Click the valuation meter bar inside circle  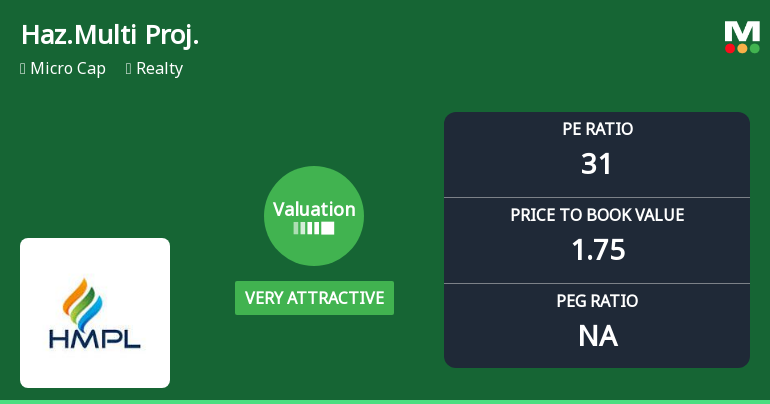pos(314,228)
